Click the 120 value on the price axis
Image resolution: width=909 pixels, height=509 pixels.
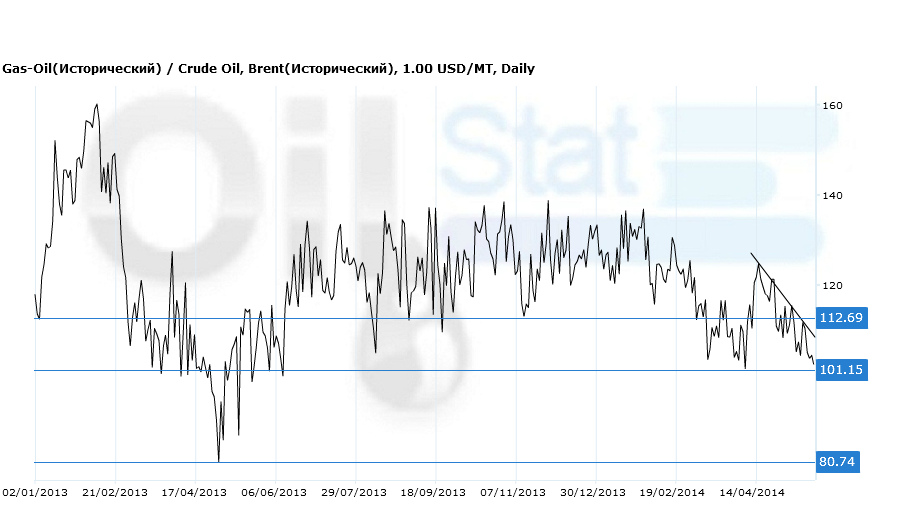[x=832, y=286]
